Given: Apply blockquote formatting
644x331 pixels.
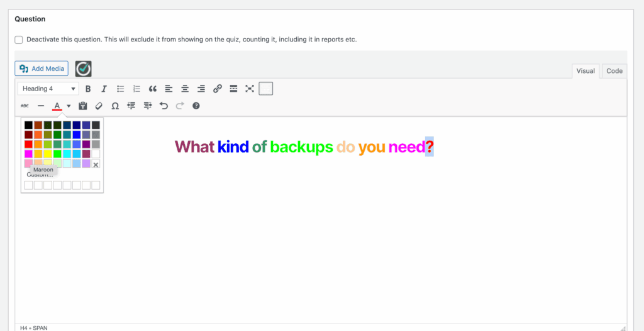Looking at the screenshot, I should click(153, 89).
